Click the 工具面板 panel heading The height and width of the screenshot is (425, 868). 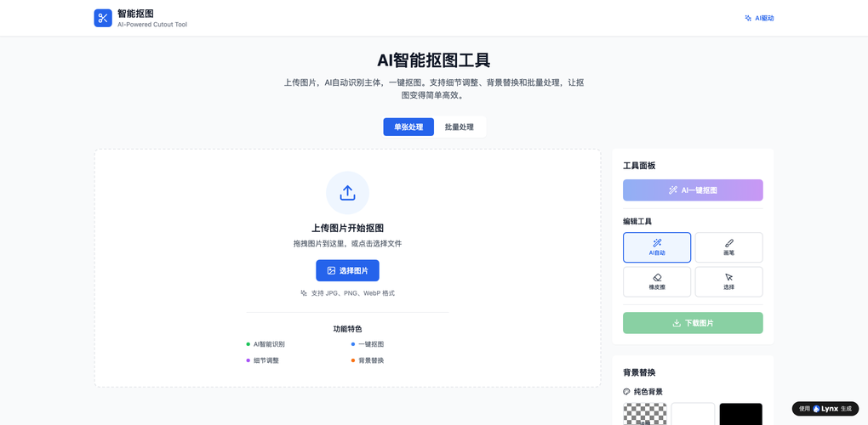[639, 166]
